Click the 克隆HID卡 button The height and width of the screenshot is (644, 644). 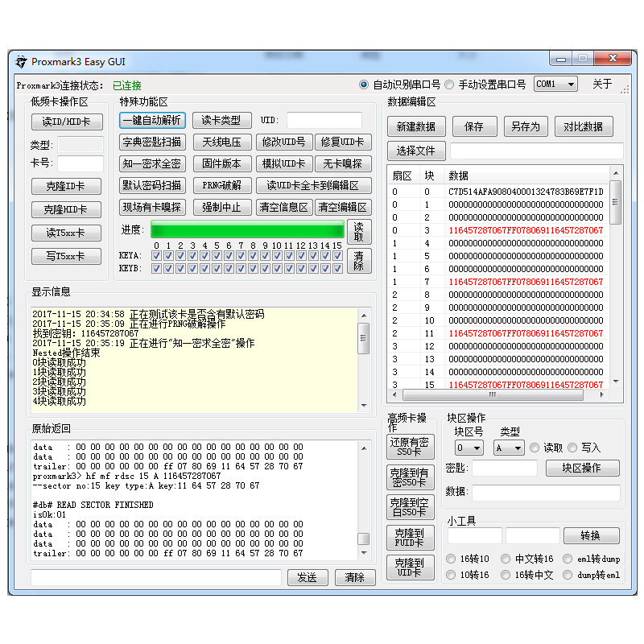point(66,209)
